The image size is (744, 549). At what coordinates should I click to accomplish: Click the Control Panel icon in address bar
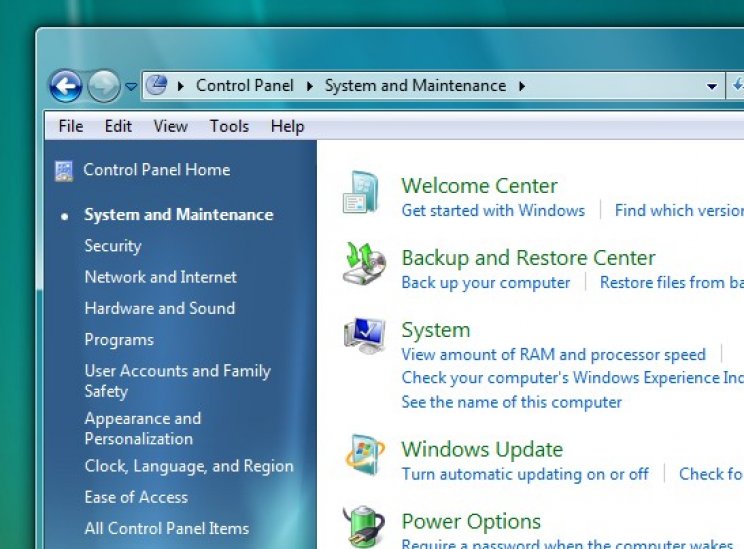click(x=157, y=85)
